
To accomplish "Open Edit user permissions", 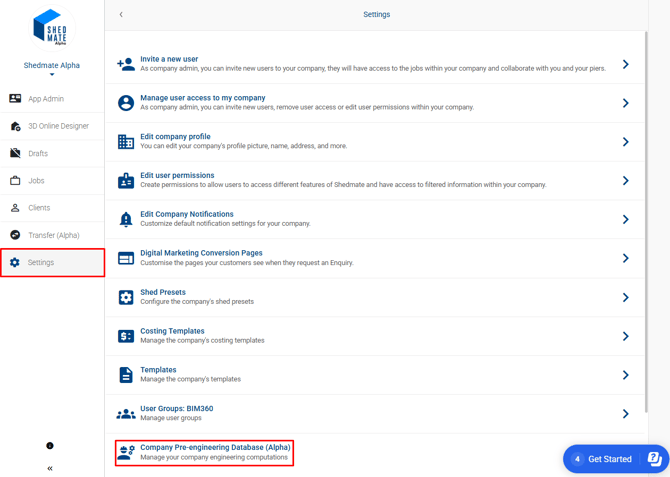I will click(177, 175).
